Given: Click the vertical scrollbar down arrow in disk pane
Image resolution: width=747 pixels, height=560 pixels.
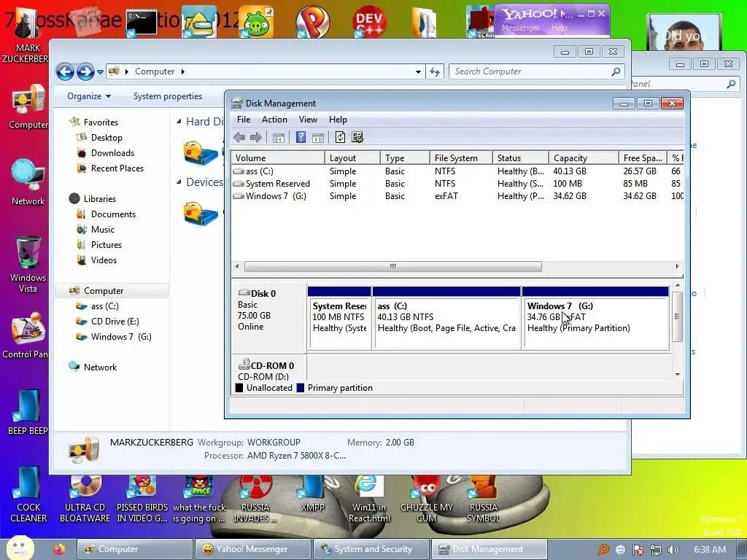Looking at the screenshot, I should (x=678, y=375).
